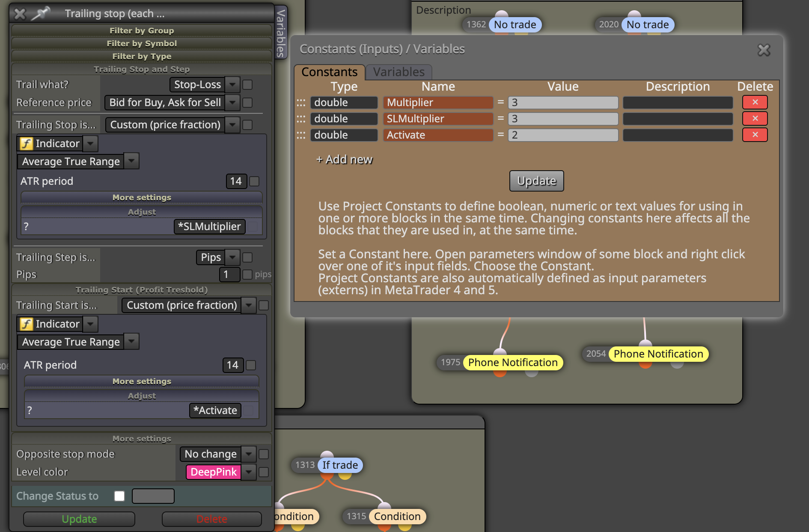This screenshot has width=809, height=532.
Task: Close the Trailing stop panel with X icon
Action: tap(20, 14)
